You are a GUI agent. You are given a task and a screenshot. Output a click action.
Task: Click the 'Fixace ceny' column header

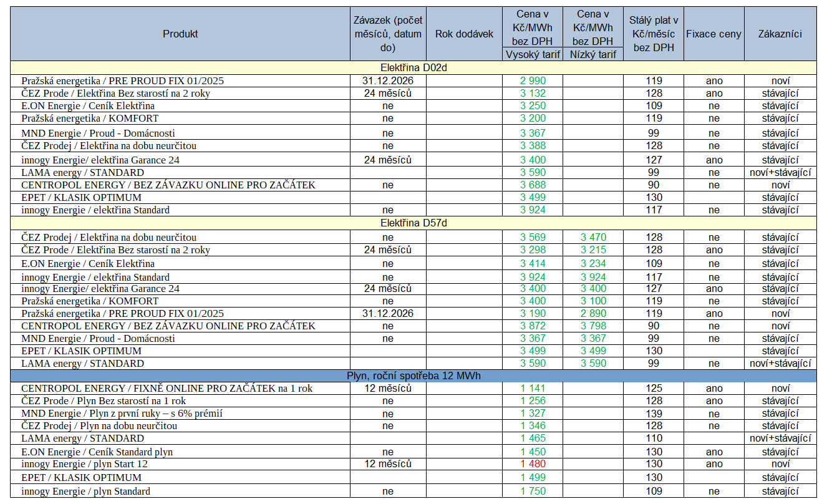click(714, 34)
